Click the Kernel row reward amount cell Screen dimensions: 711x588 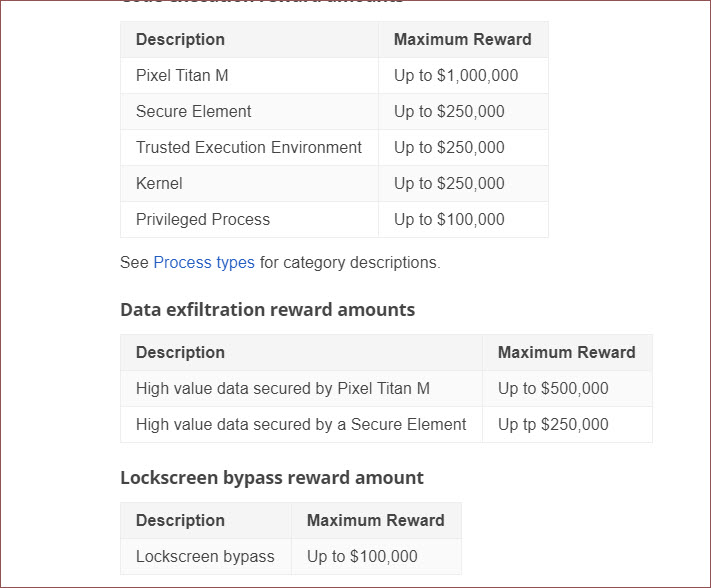(x=449, y=184)
